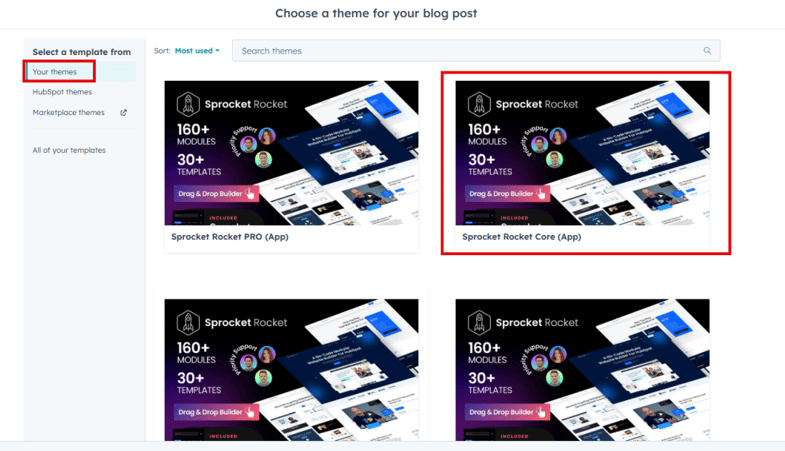Click rocket logo on Sprocket Rocket Core card

point(479,104)
